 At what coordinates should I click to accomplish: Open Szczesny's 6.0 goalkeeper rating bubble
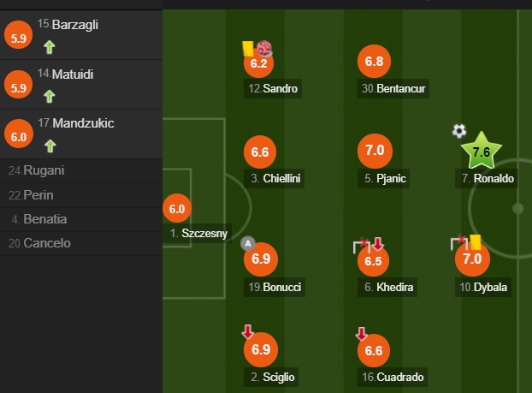[177, 208]
